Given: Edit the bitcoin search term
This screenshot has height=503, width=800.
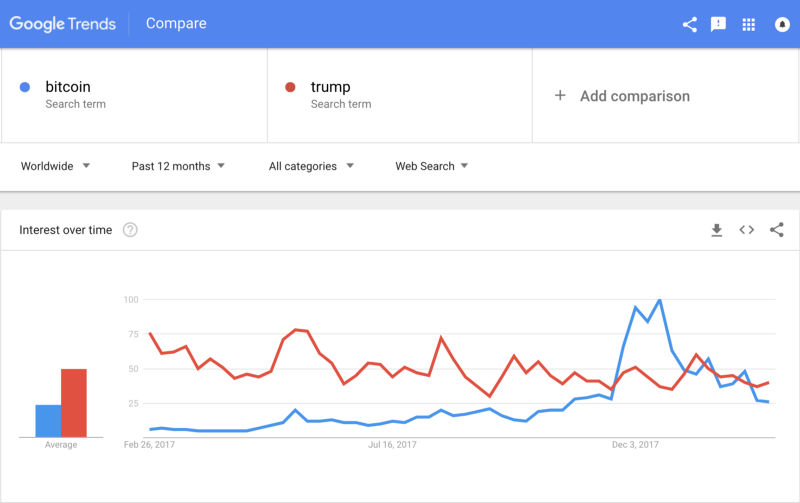Looking at the screenshot, I should pos(68,87).
